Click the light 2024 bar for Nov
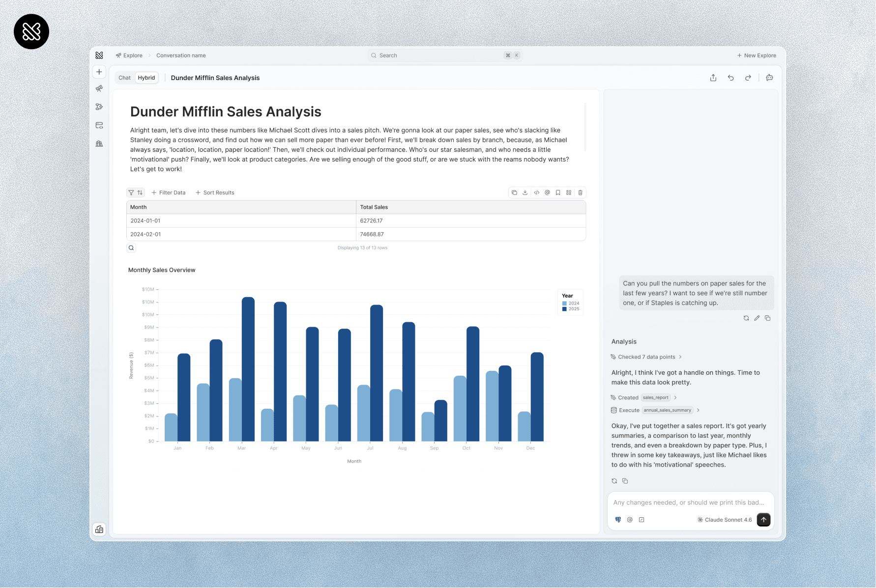 click(492, 406)
